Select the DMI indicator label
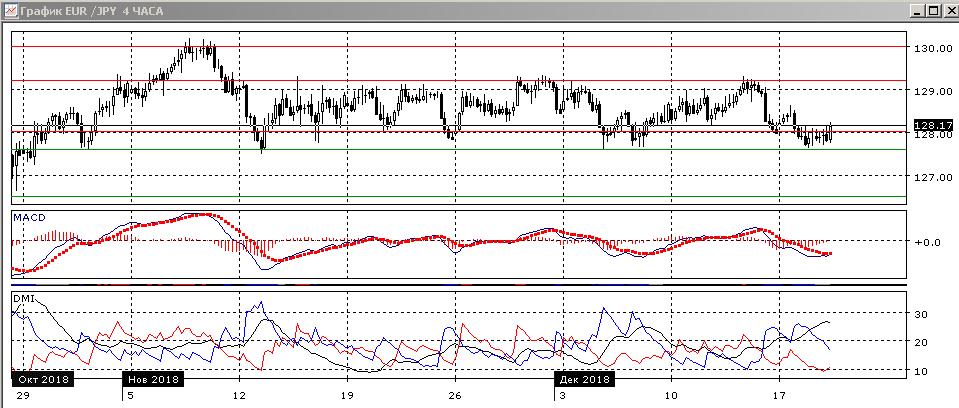The width and height of the screenshot is (959, 408). (24, 299)
